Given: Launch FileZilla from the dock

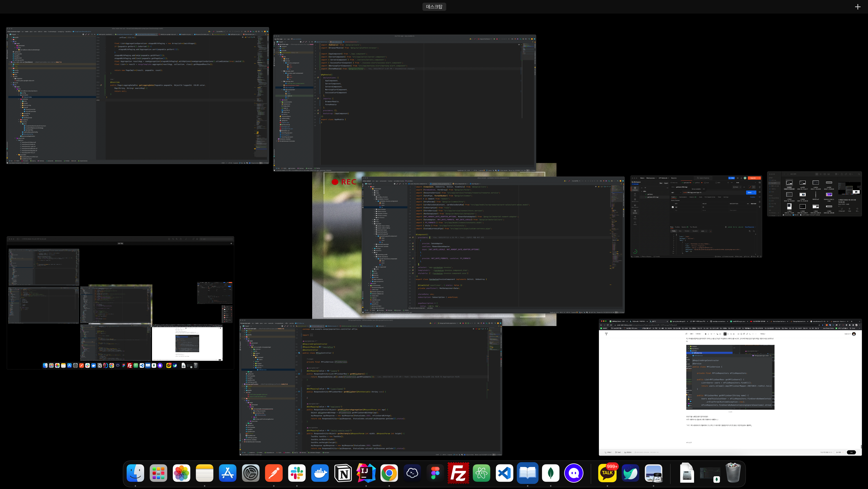Looking at the screenshot, I should coord(458,473).
